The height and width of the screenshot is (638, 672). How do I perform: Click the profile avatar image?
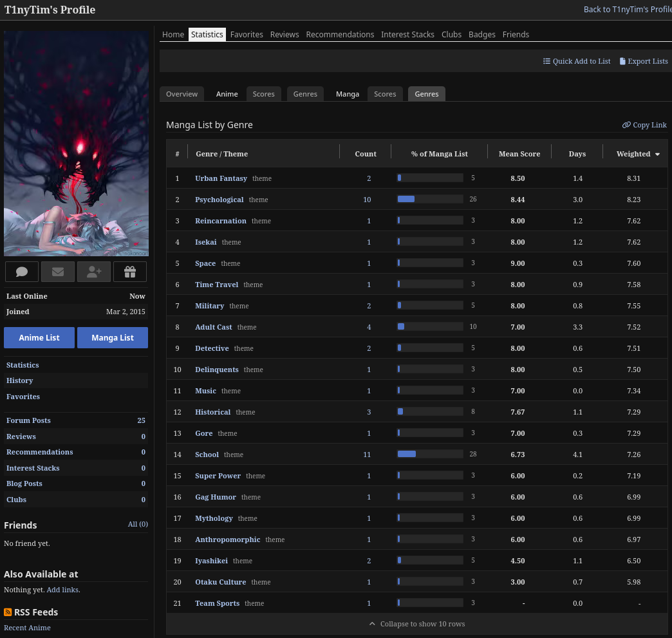[x=76, y=144]
